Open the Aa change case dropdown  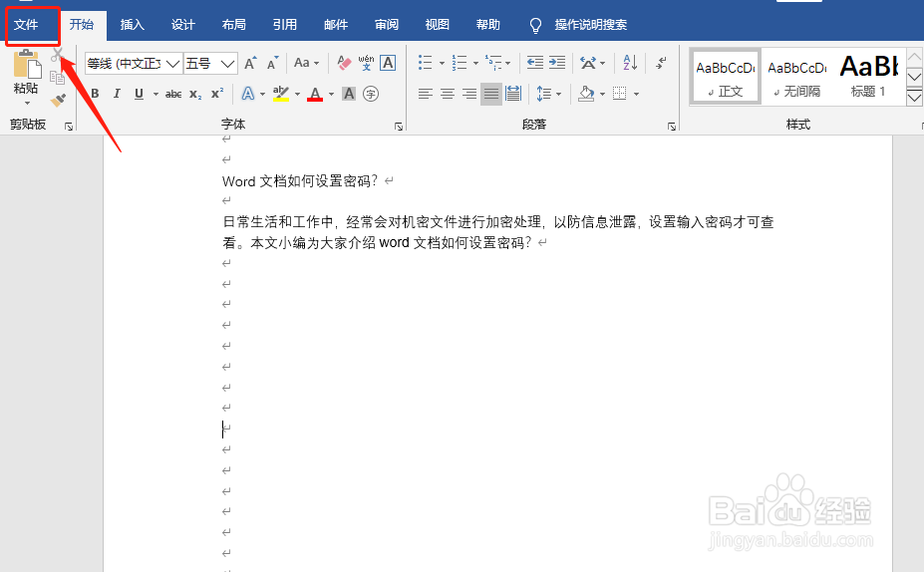(306, 63)
